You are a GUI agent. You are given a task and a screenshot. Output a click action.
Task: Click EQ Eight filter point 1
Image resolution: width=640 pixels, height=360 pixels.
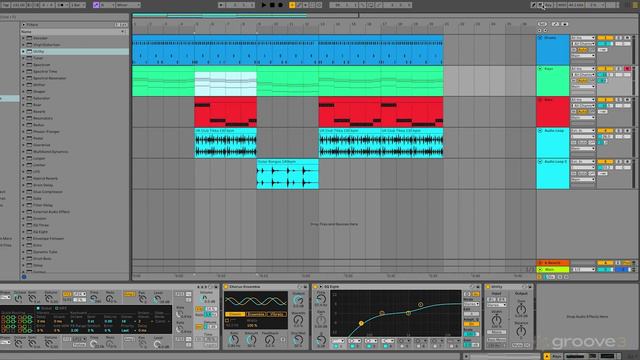(x=361, y=323)
